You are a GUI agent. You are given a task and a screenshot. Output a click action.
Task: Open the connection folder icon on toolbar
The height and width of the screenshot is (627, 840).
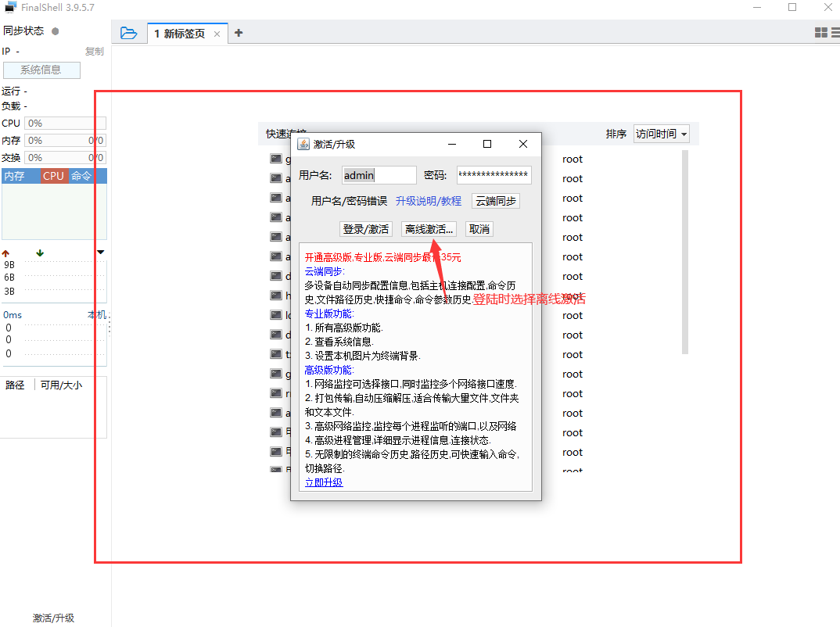pos(130,32)
